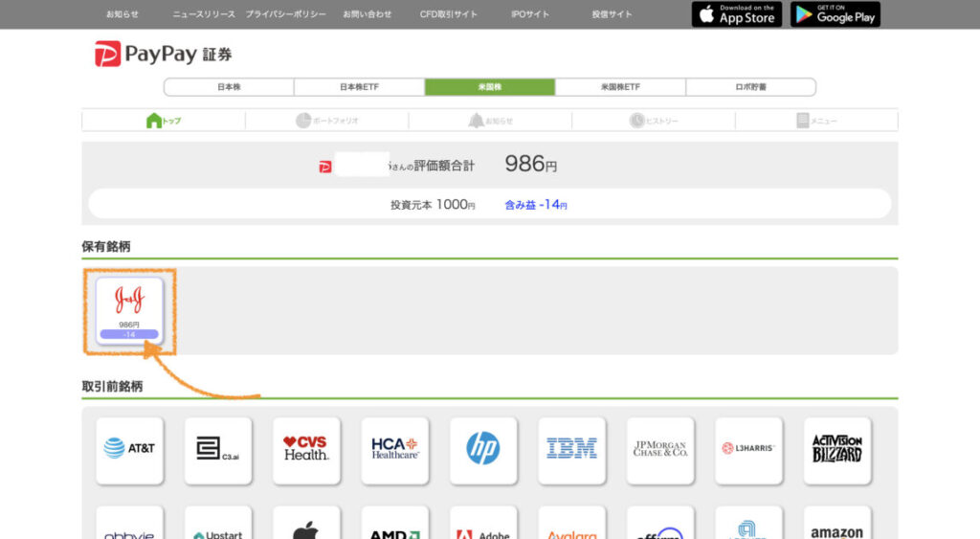Open the メニュー navigation item
The width and height of the screenshot is (980, 539).
pyautogui.click(x=816, y=121)
